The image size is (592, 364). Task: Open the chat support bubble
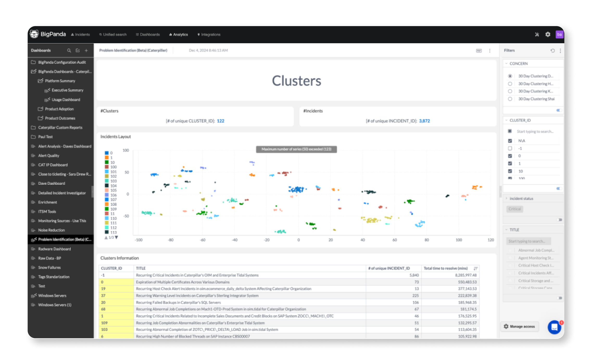pos(555,327)
